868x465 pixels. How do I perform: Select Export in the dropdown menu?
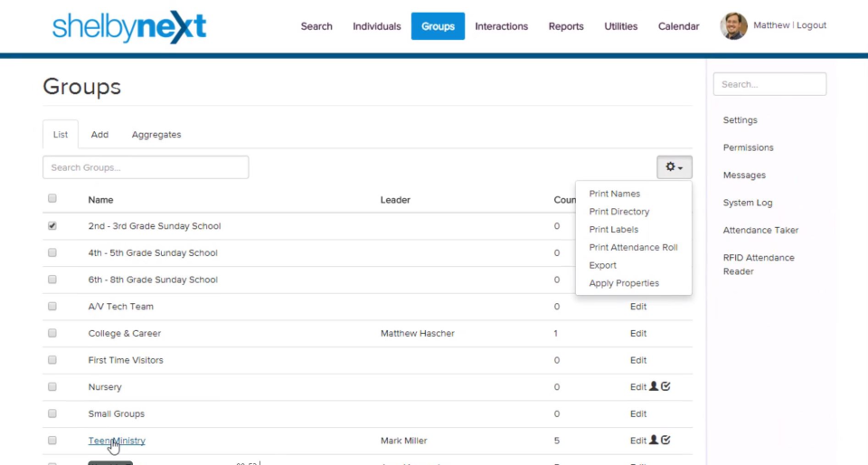point(602,265)
